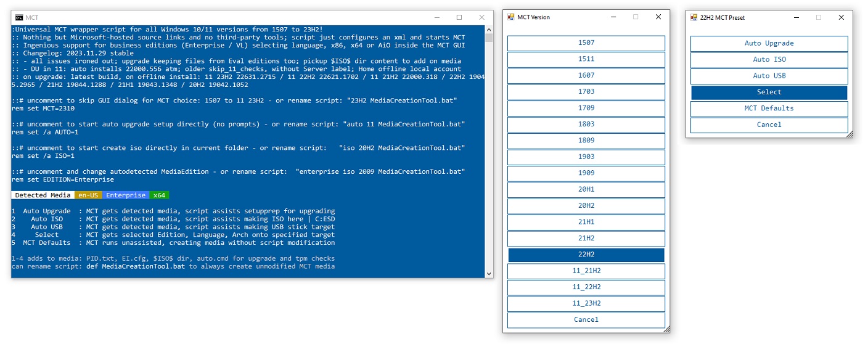This screenshot has width=868, height=344.
Task: Select the 20H1 version button
Action: [x=586, y=189]
